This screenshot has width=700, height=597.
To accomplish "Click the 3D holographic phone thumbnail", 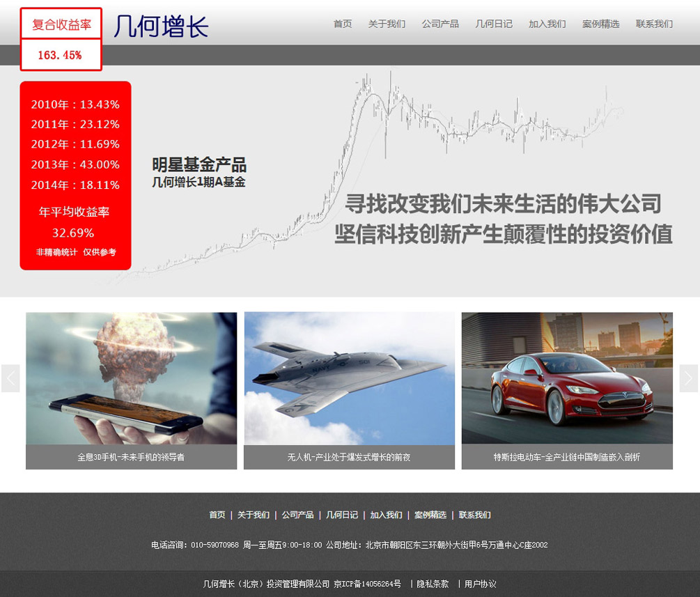I will 131,378.
